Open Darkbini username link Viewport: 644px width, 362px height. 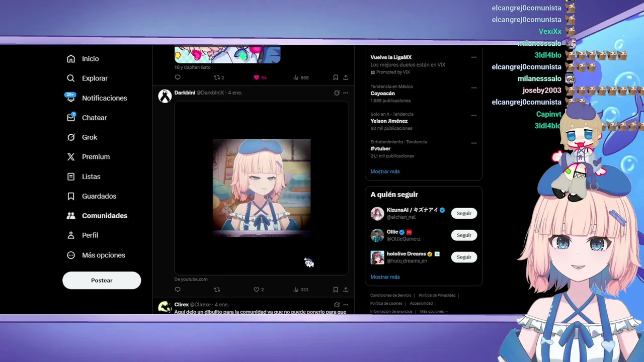pyautogui.click(x=185, y=93)
